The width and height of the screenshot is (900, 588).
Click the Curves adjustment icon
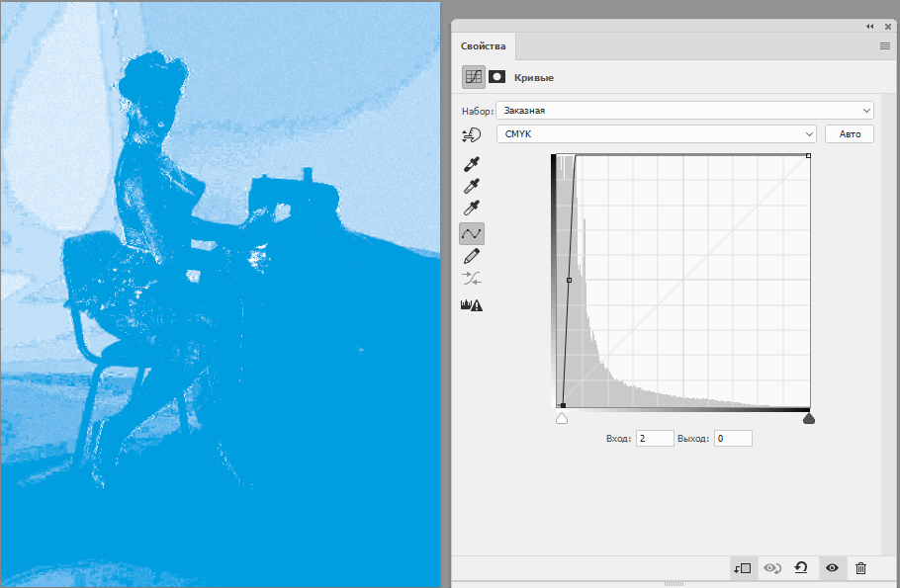[474, 77]
